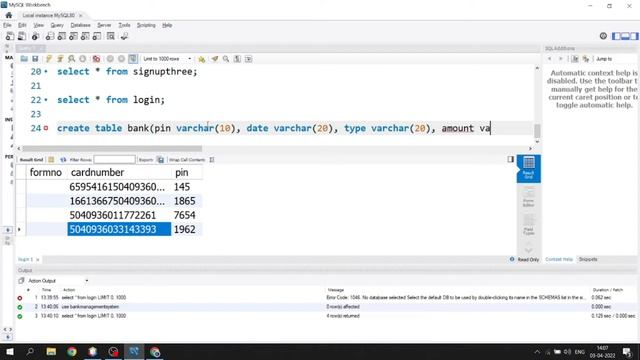The image size is (640, 360).
Task: Click the open SQL script icon in main toolbar
Action: click(22, 37)
